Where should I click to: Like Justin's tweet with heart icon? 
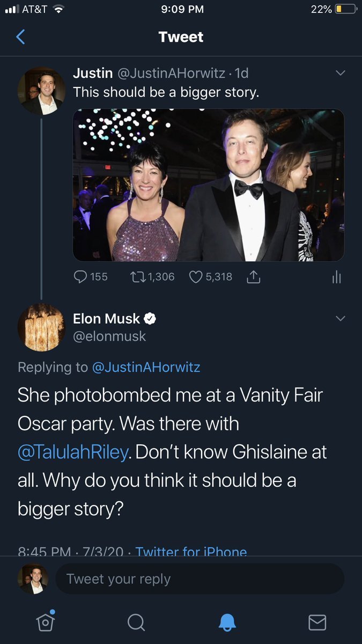(196, 277)
